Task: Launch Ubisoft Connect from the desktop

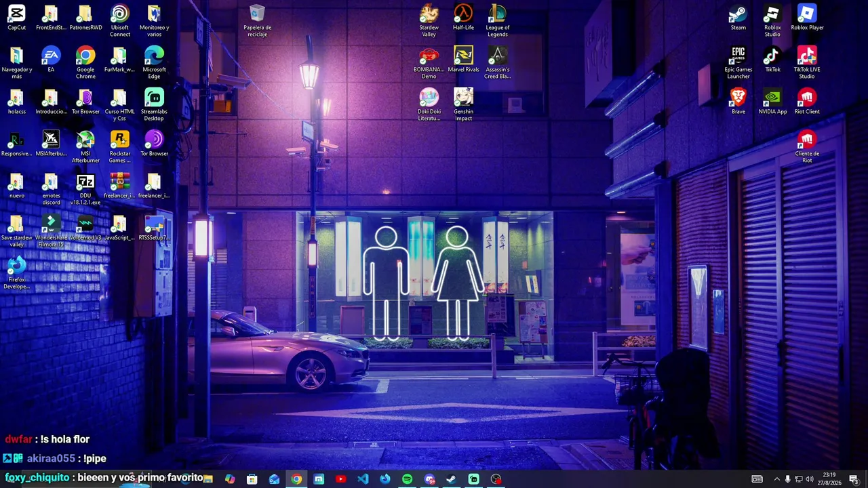Action: click(120, 21)
